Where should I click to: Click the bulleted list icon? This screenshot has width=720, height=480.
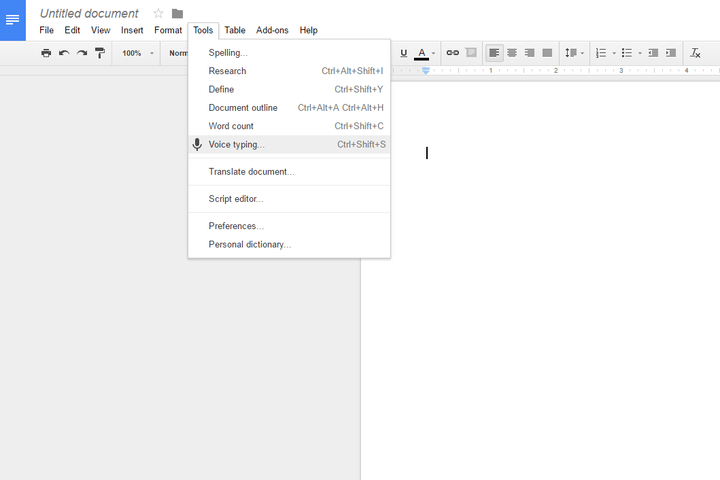coord(627,53)
